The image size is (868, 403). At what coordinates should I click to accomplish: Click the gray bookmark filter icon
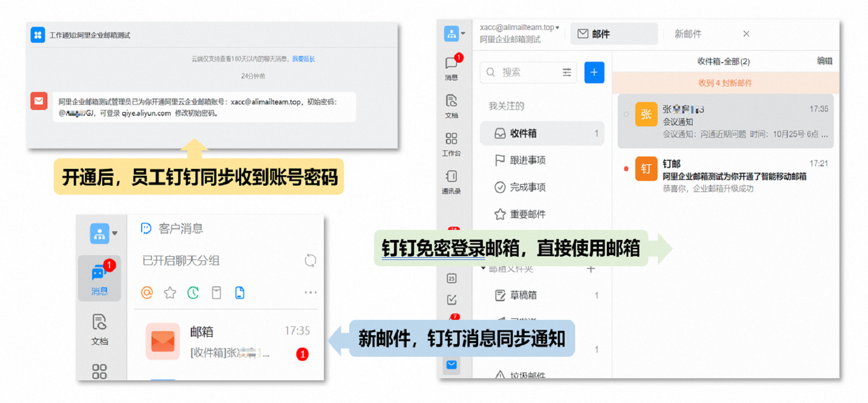216,293
